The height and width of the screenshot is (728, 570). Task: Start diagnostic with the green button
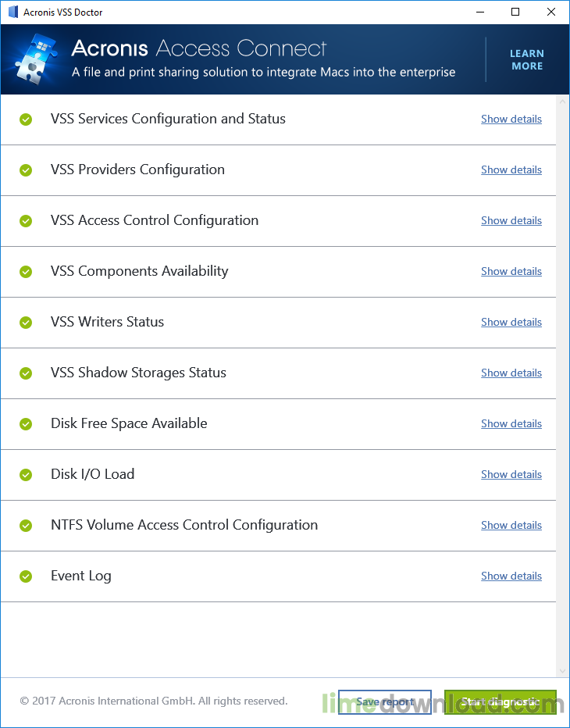tap(500, 701)
